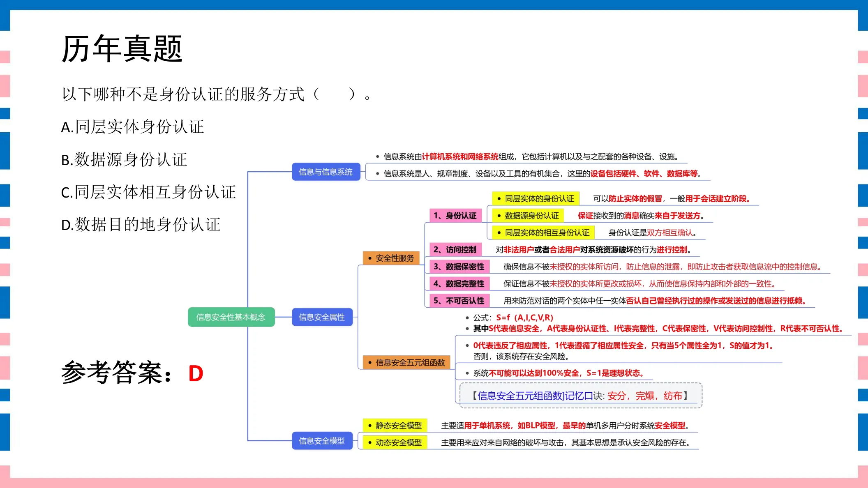Click the pink 2、访问控制 node

[455, 249]
